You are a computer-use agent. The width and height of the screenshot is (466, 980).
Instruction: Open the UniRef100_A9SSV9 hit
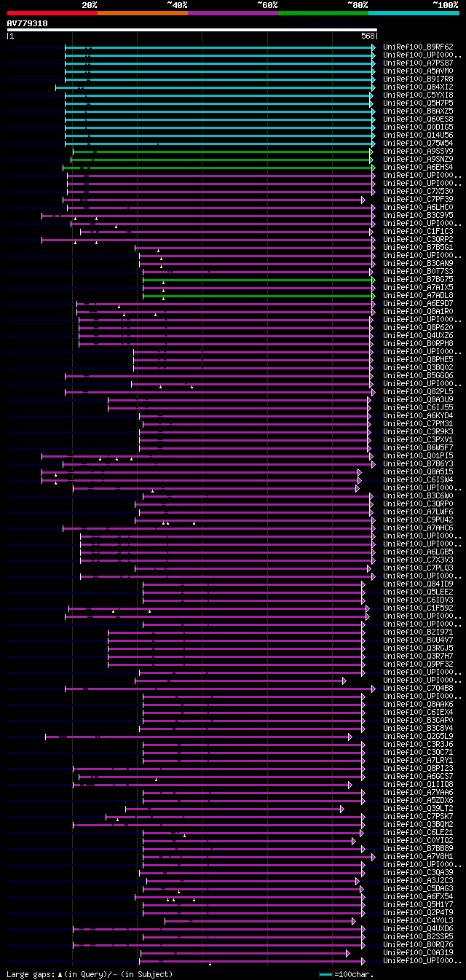click(418, 152)
